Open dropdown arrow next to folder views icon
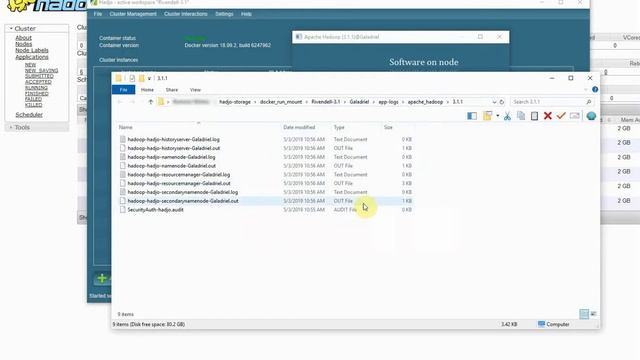 [x=498, y=116]
